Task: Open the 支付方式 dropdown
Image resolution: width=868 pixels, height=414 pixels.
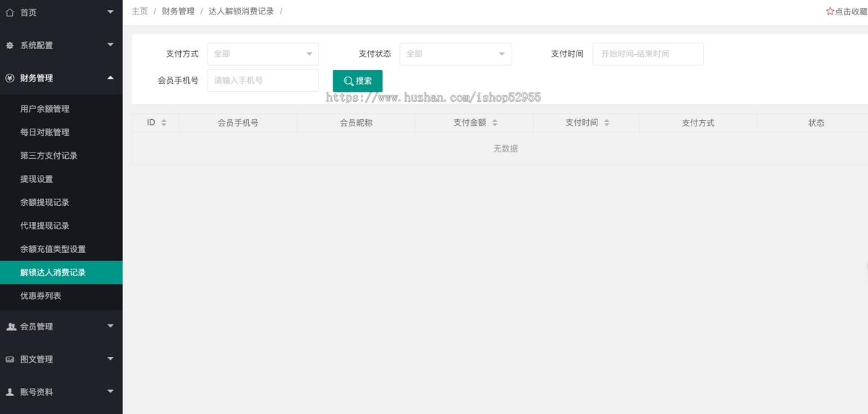Action: click(263, 54)
